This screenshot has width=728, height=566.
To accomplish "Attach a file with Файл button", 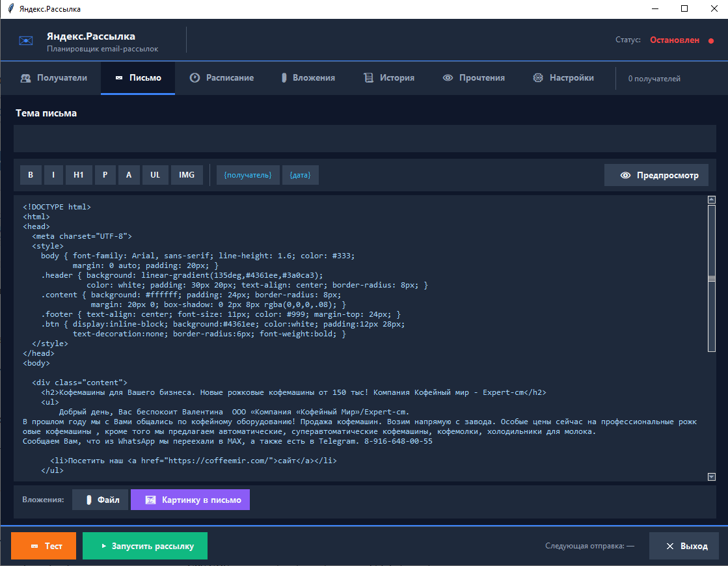I will [100, 500].
